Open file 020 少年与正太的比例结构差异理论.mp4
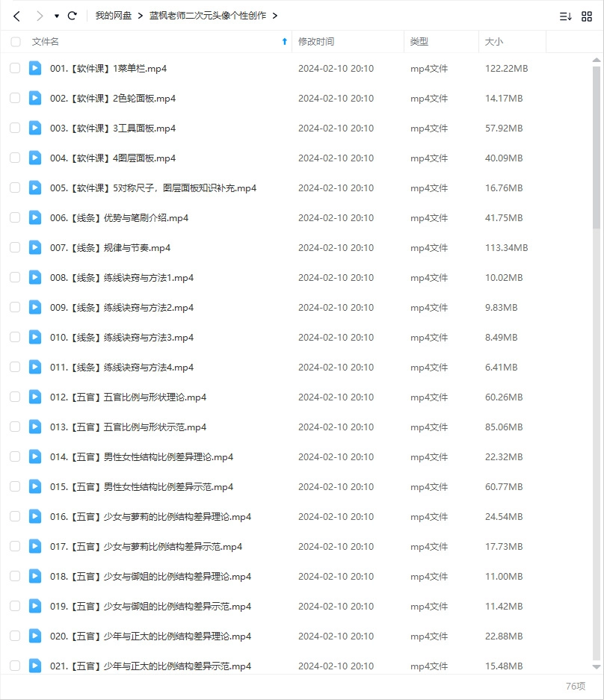604x700 pixels. tap(150, 636)
